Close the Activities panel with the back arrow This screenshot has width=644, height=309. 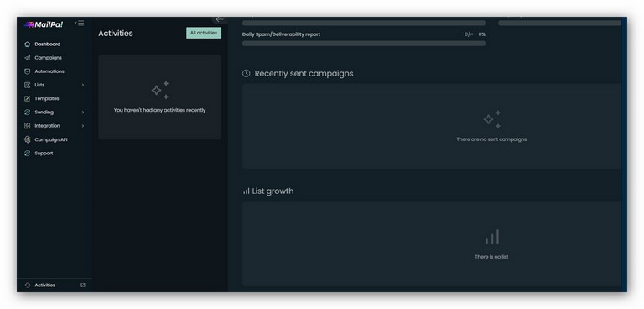[x=220, y=19]
